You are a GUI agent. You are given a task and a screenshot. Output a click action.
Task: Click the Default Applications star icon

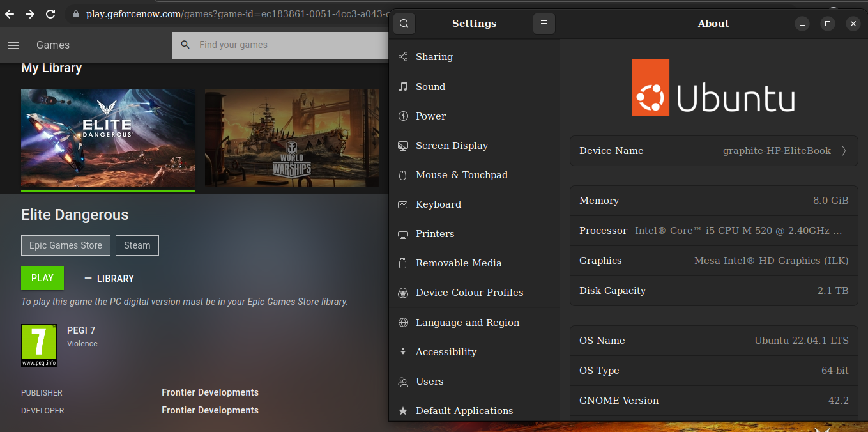coord(403,411)
